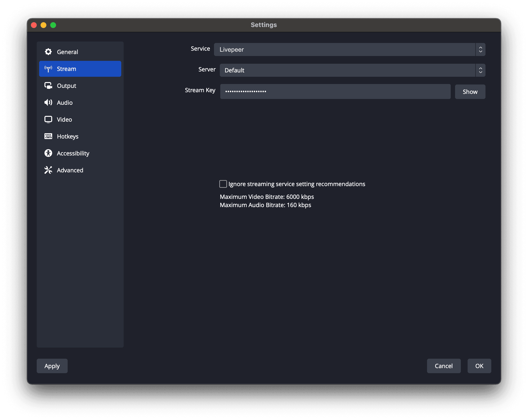The image size is (528, 420).
Task: Focus the Stream Key input field
Action: pos(335,91)
